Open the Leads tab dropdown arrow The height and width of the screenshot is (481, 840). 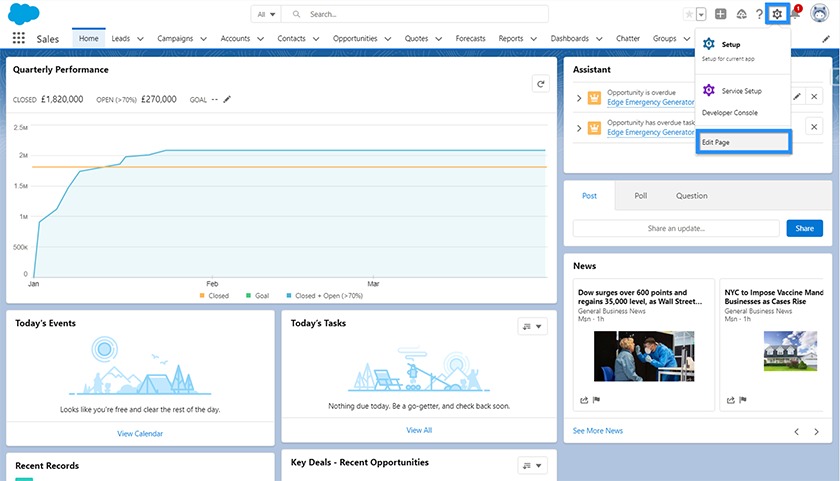140,39
